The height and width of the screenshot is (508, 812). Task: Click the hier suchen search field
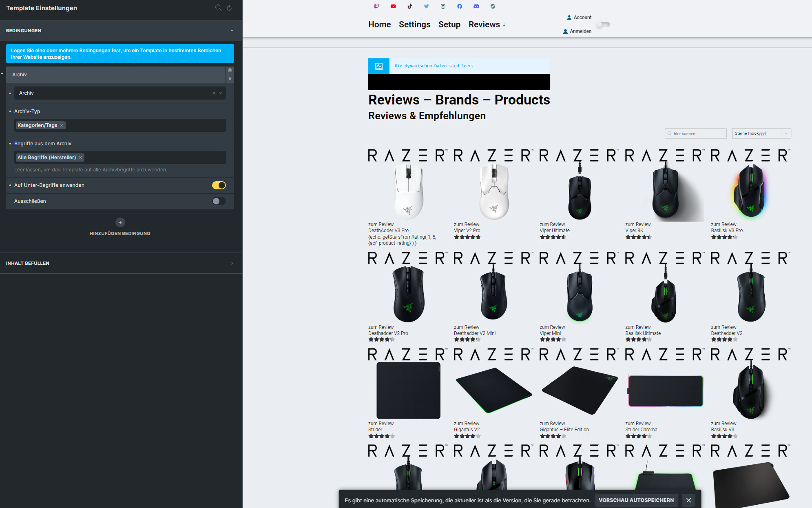pos(696,133)
